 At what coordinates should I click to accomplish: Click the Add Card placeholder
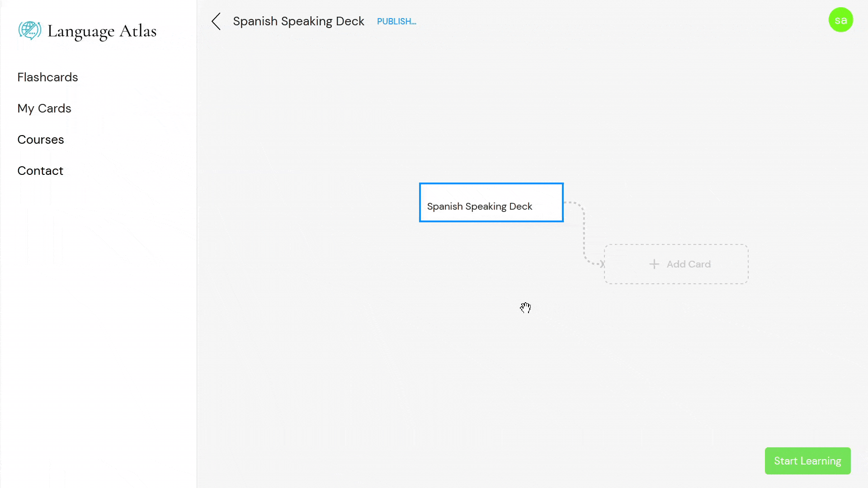[x=676, y=264]
